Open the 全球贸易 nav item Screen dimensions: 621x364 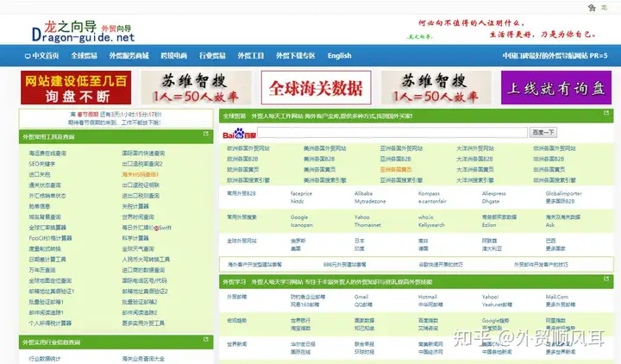point(84,56)
